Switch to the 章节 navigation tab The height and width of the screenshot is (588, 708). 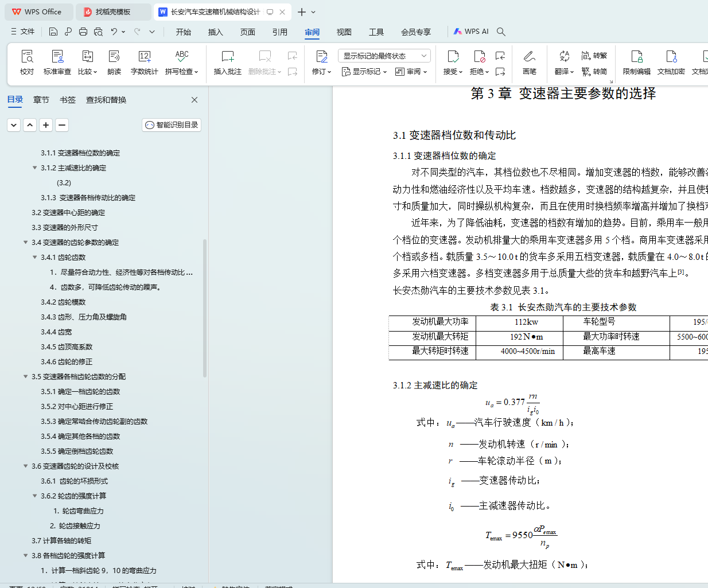coord(41,100)
